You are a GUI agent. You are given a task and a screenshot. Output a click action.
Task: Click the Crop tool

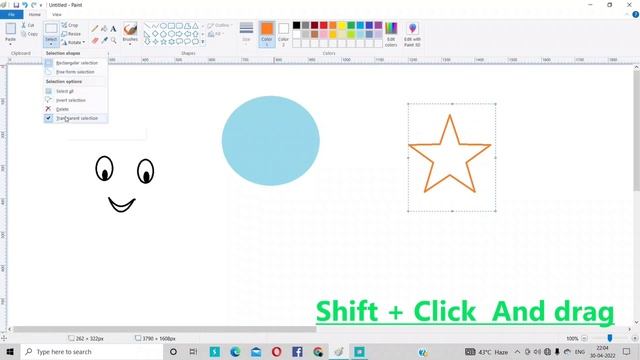pos(70,25)
